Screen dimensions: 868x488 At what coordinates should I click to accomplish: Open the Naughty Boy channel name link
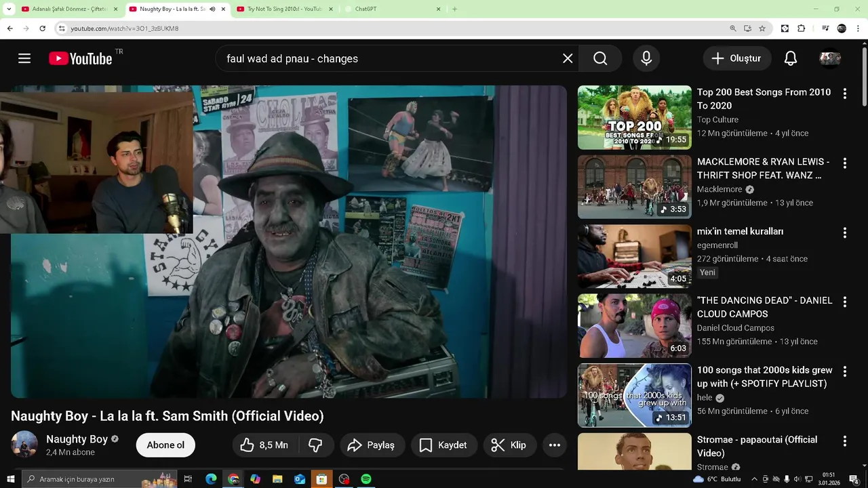77,439
